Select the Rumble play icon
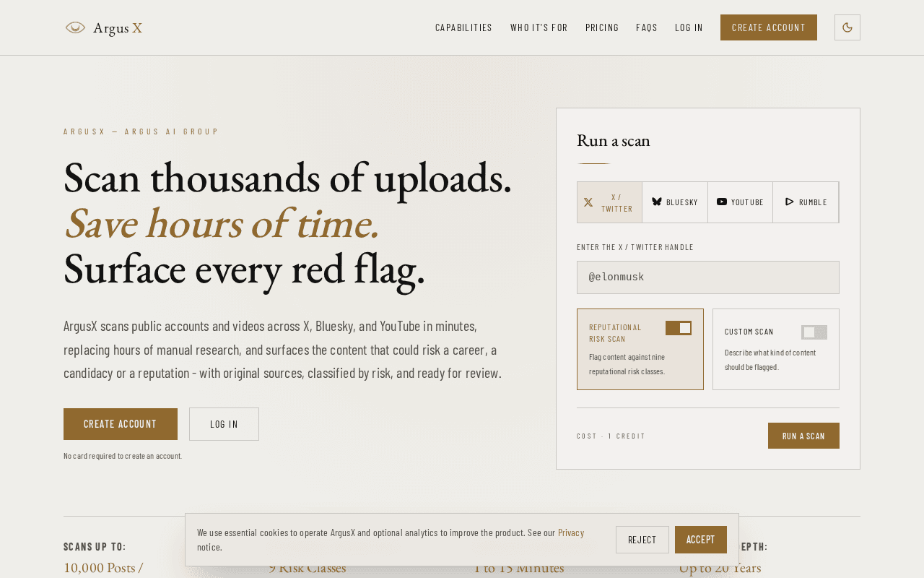Viewport: 924px width, 578px height. click(x=790, y=202)
